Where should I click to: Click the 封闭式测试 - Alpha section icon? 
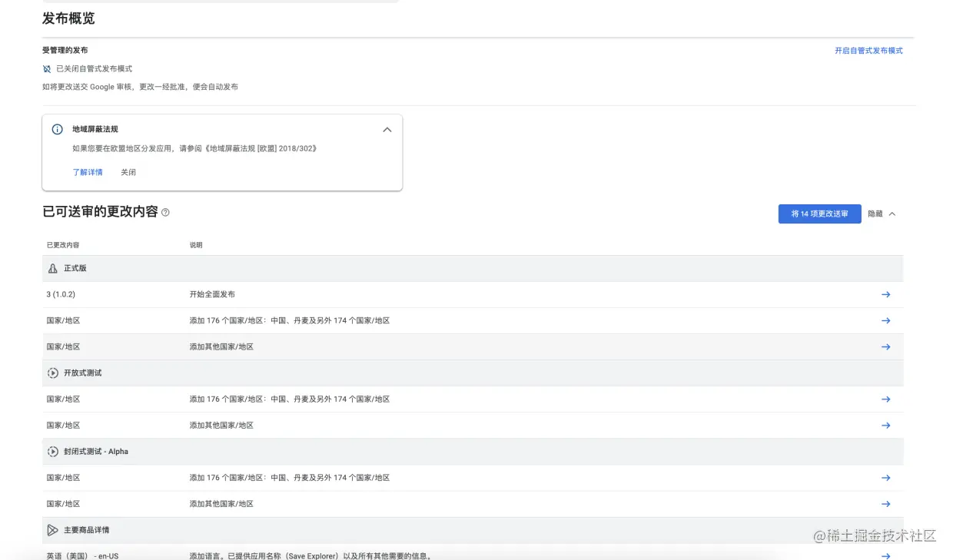pos(52,452)
